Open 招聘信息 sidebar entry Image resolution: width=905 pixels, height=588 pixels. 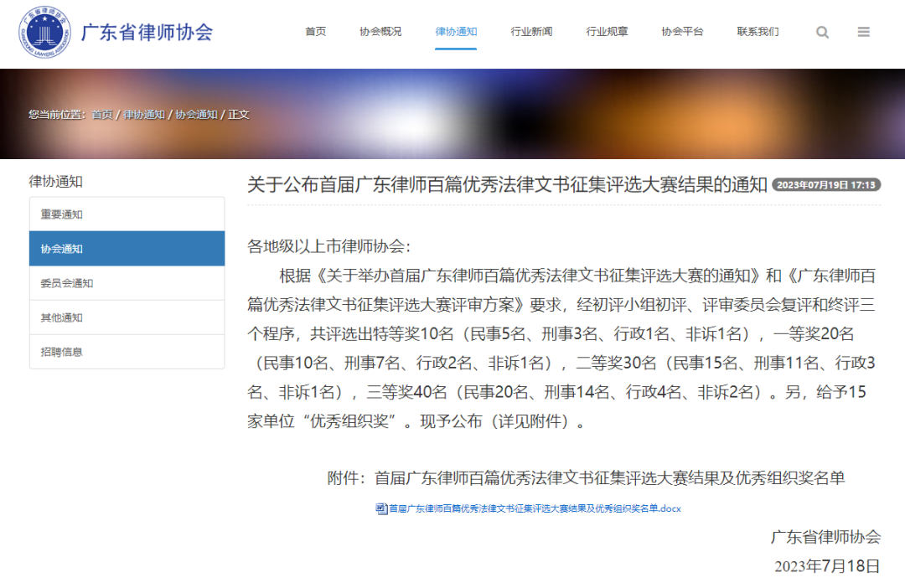(127, 352)
